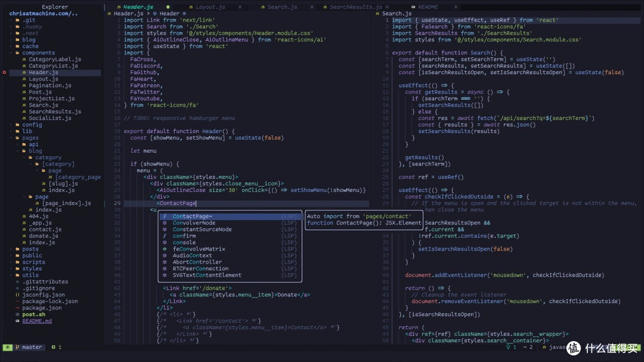Click the JSON icon beside jsconfig.json
644x362 pixels.
[x=17, y=295]
